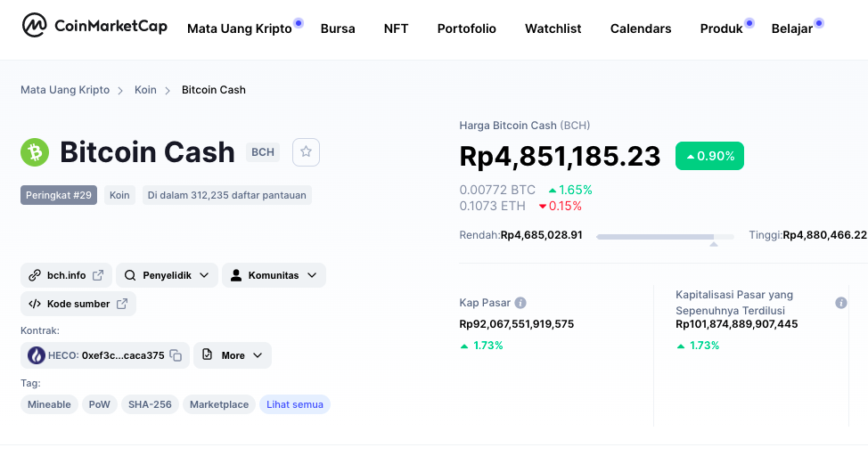
Task: Open the Belajar menu
Action: (x=792, y=28)
